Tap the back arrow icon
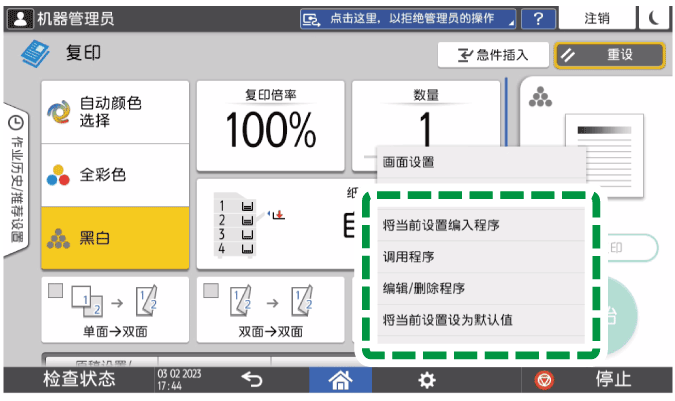 click(252, 379)
